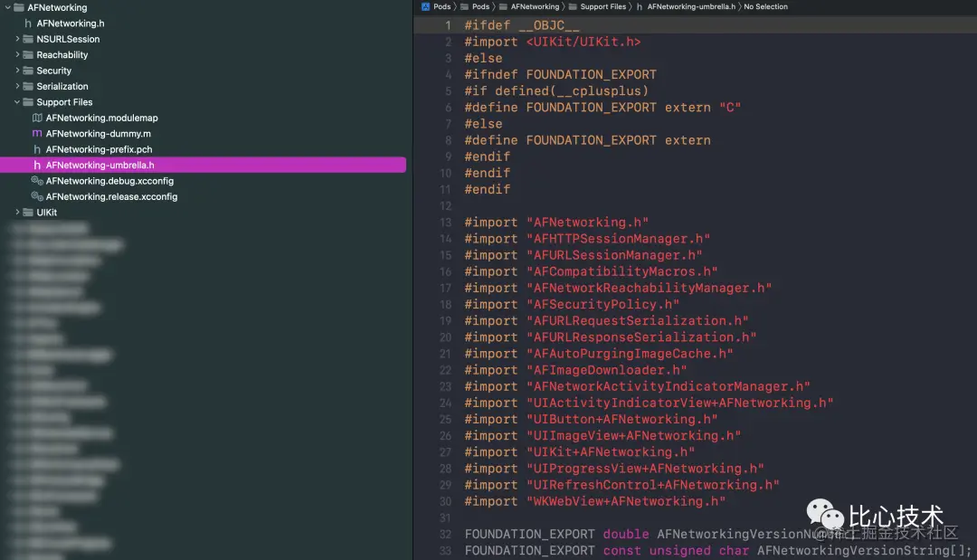The width and height of the screenshot is (977, 560).
Task: Click the header icon next to AFNetworking.h
Action: (x=28, y=23)
